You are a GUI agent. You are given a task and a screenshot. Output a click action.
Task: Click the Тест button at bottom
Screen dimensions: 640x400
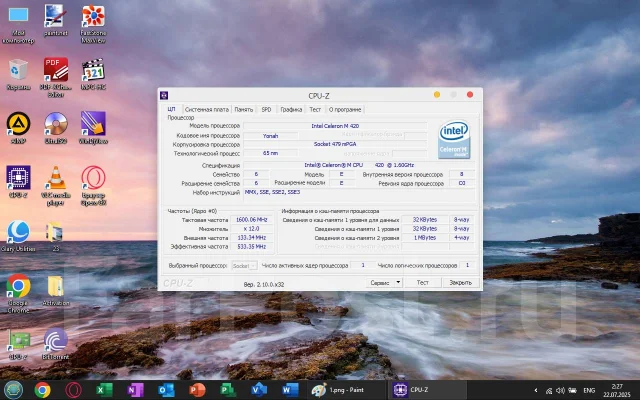422,282
